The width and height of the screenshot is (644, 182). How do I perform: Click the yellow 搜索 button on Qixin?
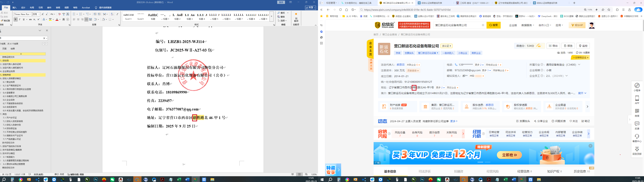[x=493, y=25]
